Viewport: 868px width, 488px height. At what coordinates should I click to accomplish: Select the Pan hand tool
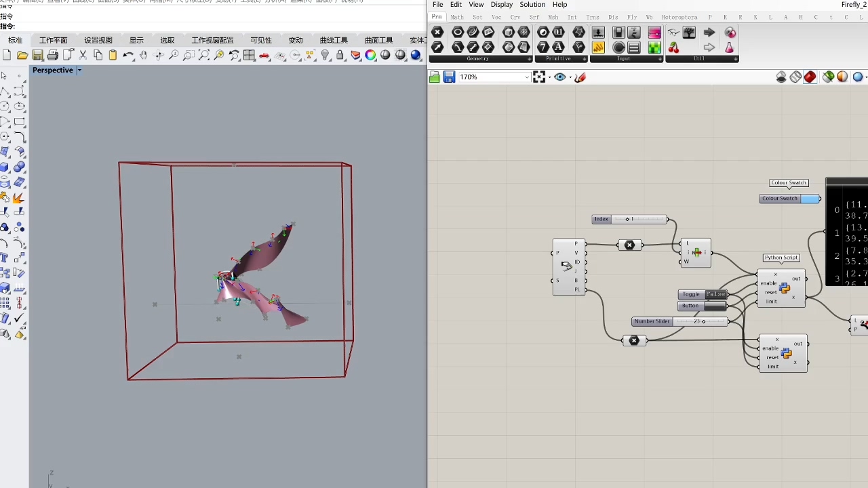click(x=143, y=56)
